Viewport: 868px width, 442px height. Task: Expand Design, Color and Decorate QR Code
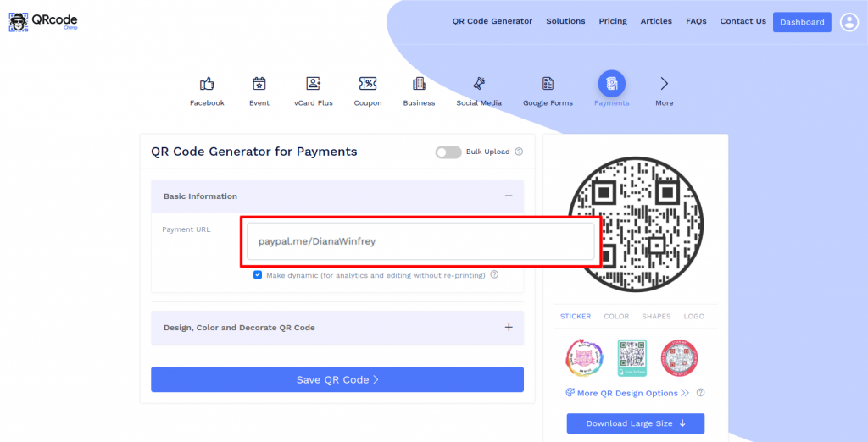509,328
